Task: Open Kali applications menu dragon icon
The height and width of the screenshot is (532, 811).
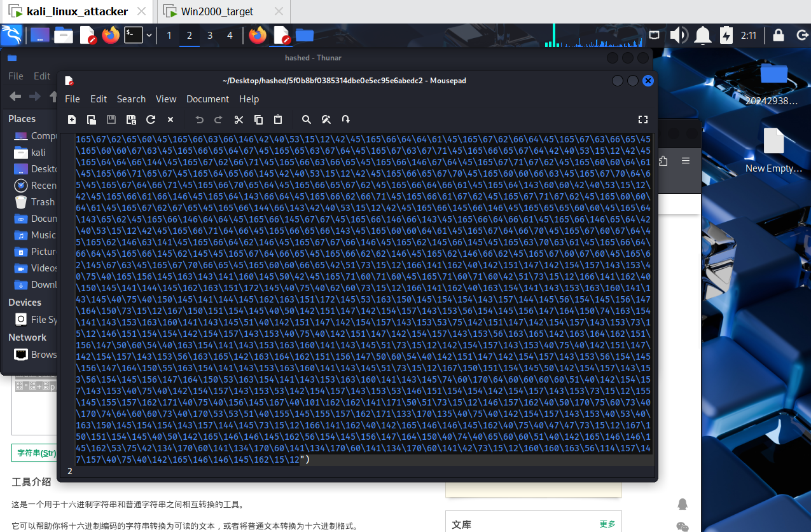Action: pyautogui.click(x=11, y=35)
